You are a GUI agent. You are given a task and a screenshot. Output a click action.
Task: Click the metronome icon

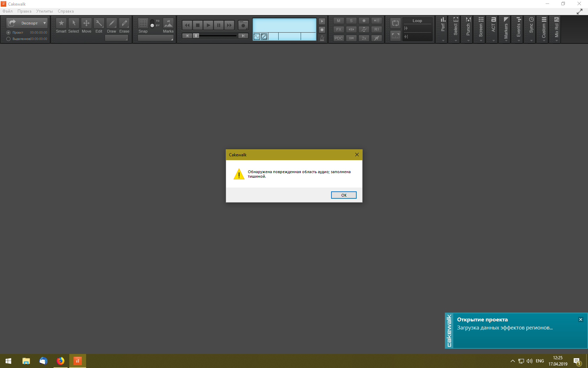(x=322, y=38)
